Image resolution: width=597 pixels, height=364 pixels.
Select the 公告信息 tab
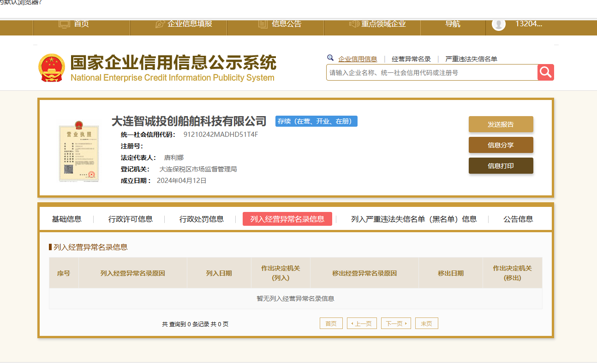(518, 219)
